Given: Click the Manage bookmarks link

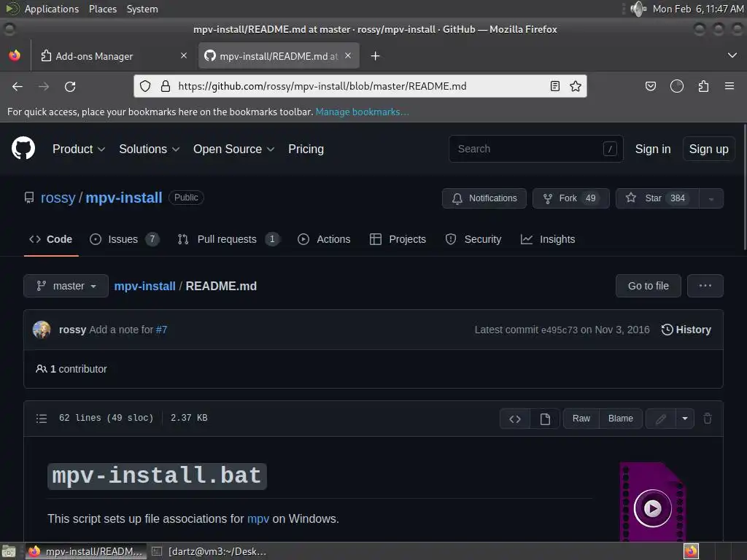Looking at the screenshot, I should point(362,112).
